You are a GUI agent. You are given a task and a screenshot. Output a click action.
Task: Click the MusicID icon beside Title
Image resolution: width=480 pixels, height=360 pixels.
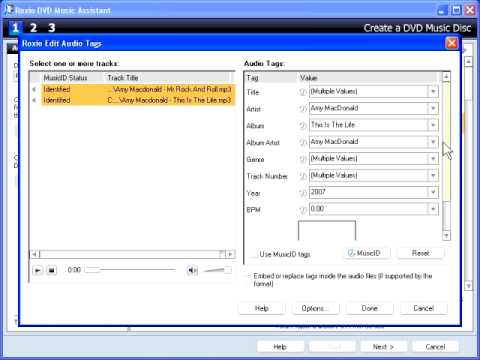[x=303, y=92]
